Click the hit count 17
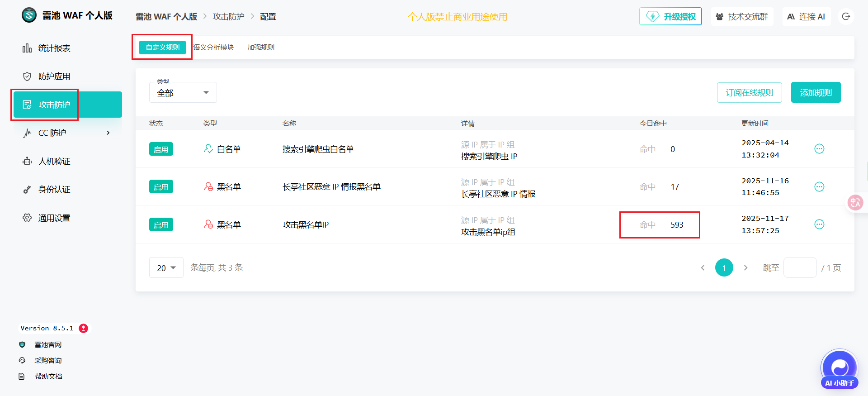Viewport: 868px width, 396px height. coord(675,186)
